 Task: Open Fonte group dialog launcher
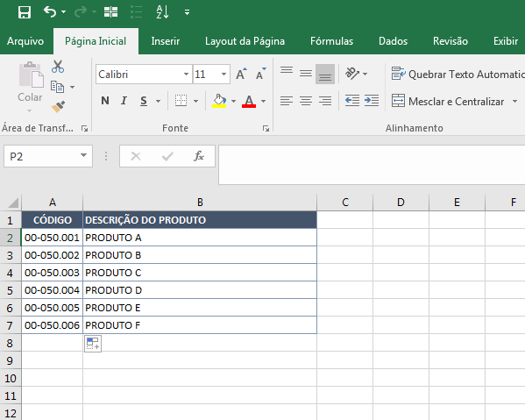266,129
